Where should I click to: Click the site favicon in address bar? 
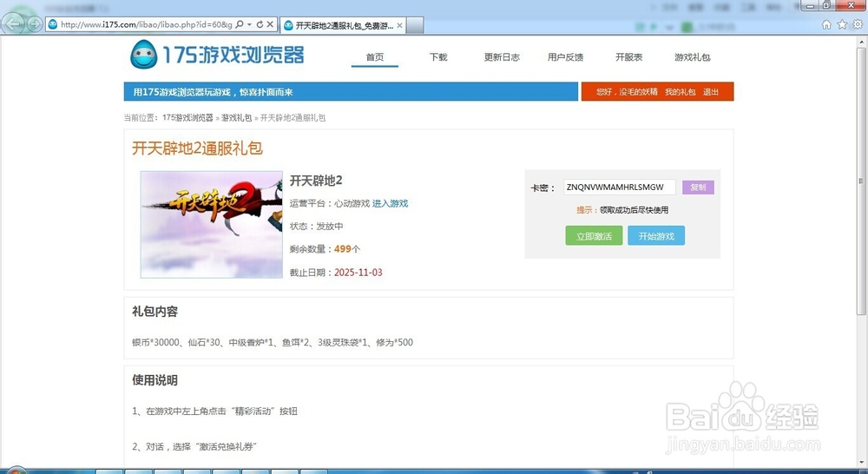[53, 24]
